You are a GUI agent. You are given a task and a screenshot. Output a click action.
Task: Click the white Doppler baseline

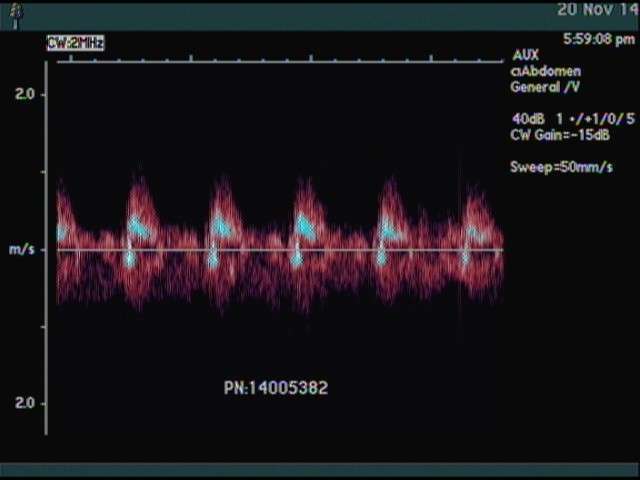click(x=280, y=250)
